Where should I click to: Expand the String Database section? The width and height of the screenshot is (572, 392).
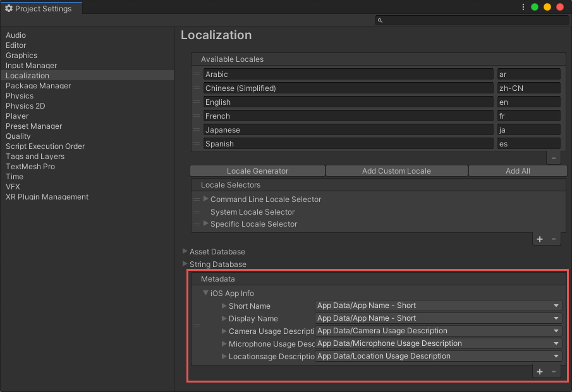pyautogui.click(x=185, y=264)
